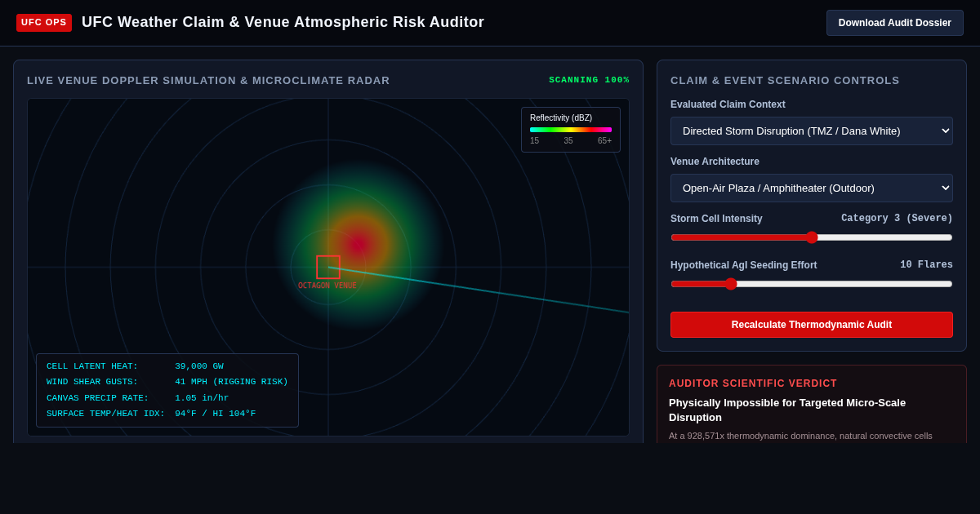Click the UFC OPS logo badge
The height and width of the screenshot is (514, 980).
(x=44, y=23)
